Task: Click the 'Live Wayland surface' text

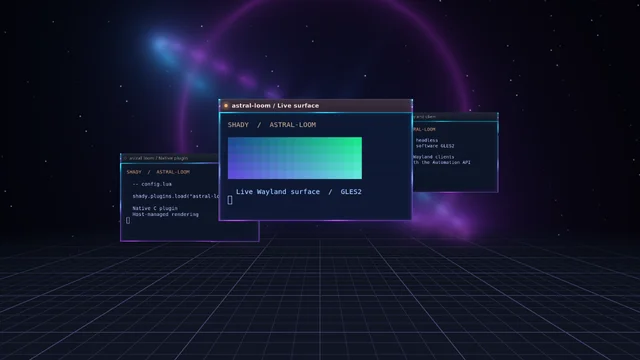Action: click(278, 192)
